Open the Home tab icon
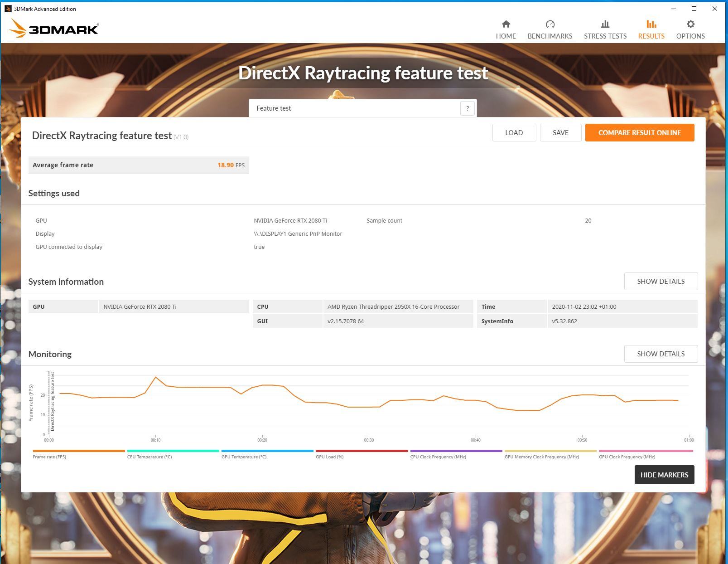Image resolution: width=728 pixels, height=564 pixels. (x=506, y=24)
